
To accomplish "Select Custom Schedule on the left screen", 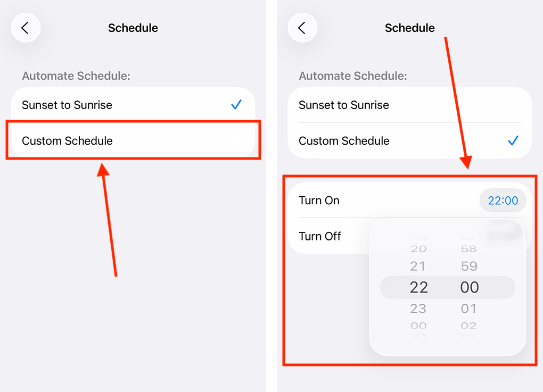I will pos(67,141).
